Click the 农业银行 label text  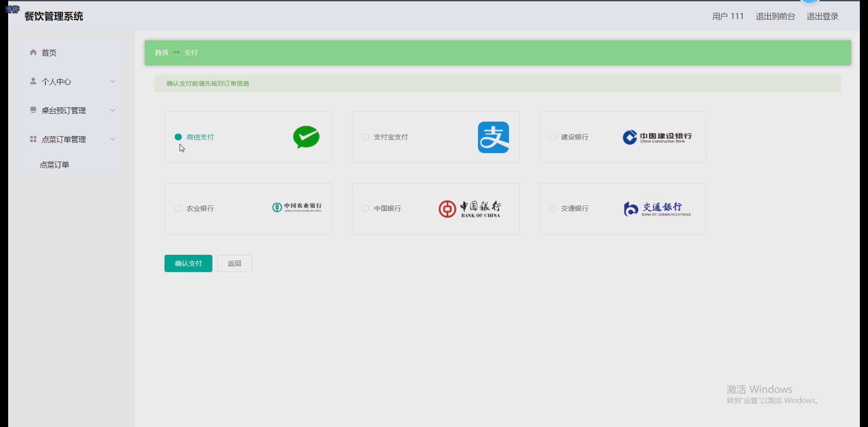point(200,209)
